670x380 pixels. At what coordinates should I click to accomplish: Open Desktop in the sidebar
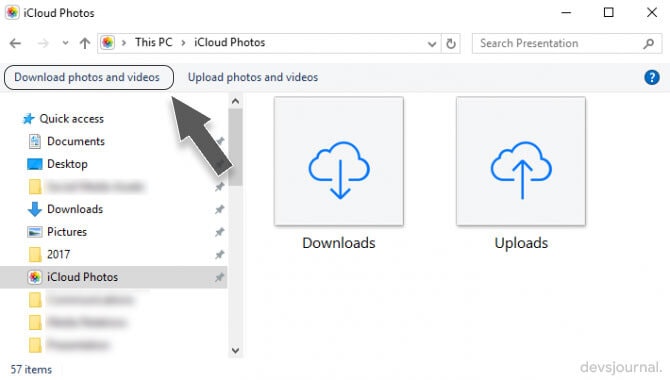[67, 164]
